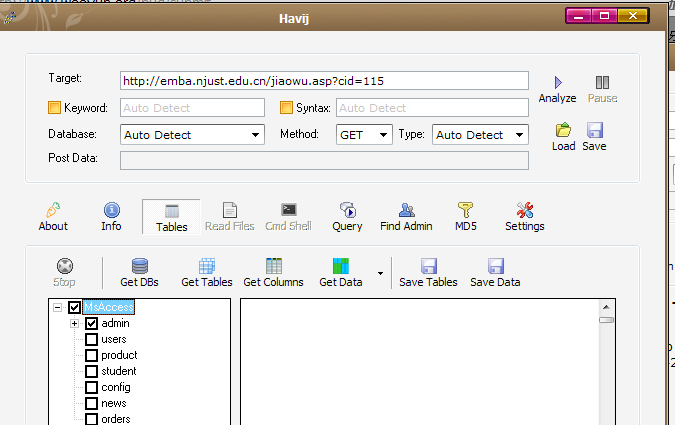
Task: Click the Pause icon
Action: (x=602, y=82)
